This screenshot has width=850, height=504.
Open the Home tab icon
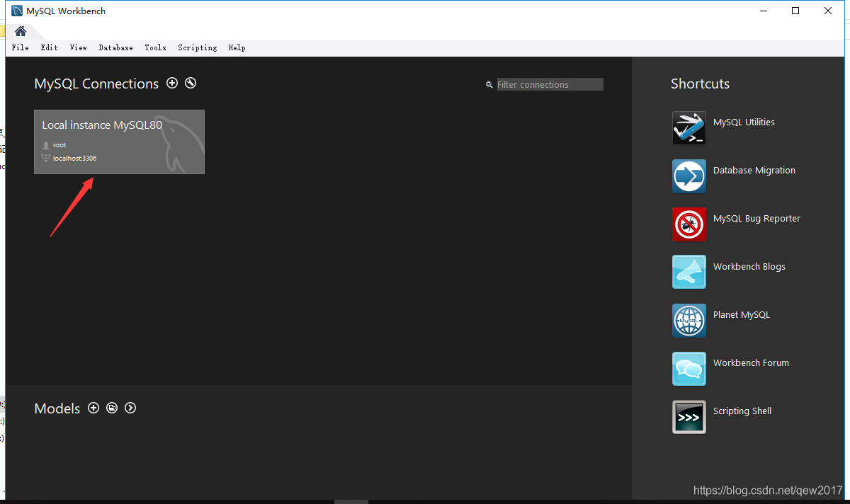pyautogui.click(x=21, y=31)
